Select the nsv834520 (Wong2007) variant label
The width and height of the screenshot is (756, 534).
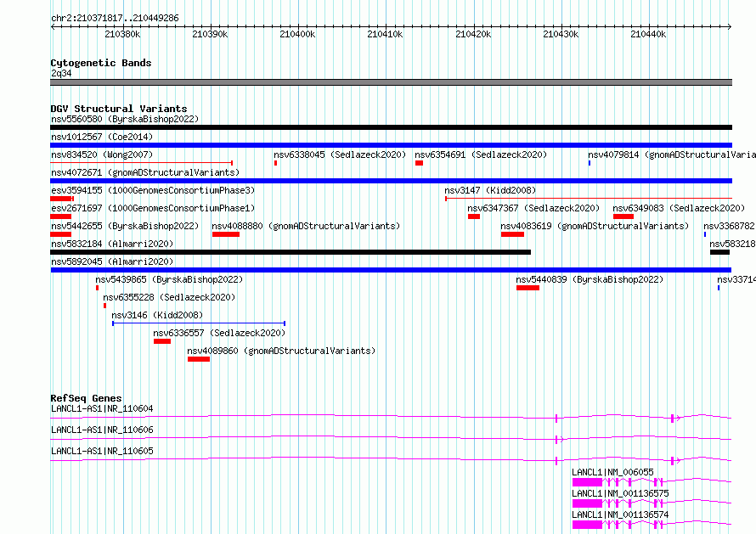pyautogui.click(x=102, y=155)
